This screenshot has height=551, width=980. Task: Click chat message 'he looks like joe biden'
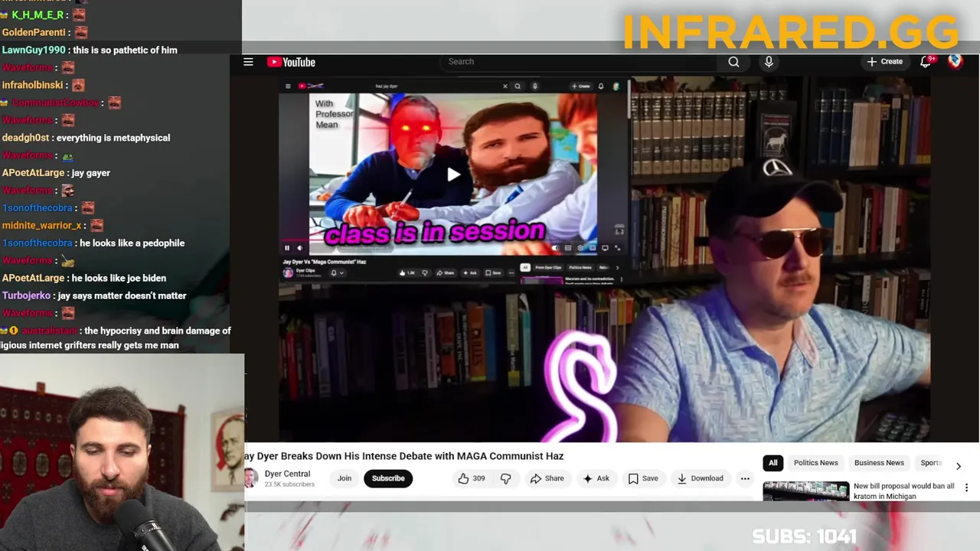click(119, 278)
